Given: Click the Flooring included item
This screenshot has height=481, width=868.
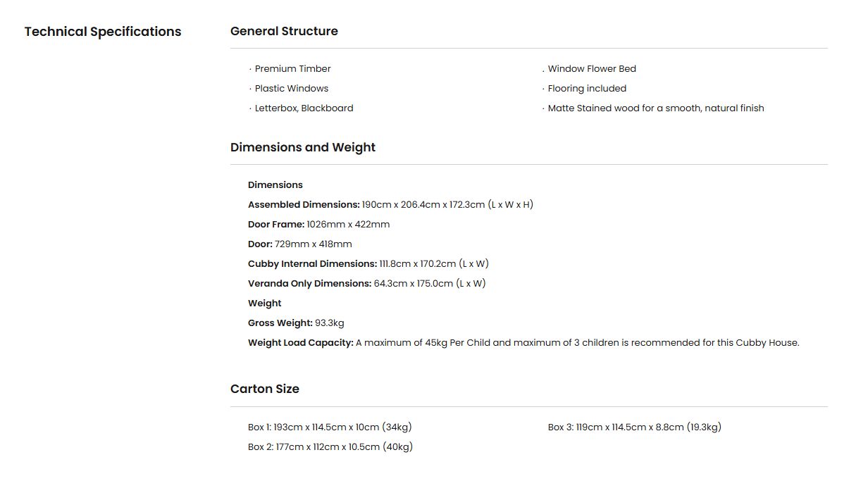Looking at the screenshot, I should 587,89.
